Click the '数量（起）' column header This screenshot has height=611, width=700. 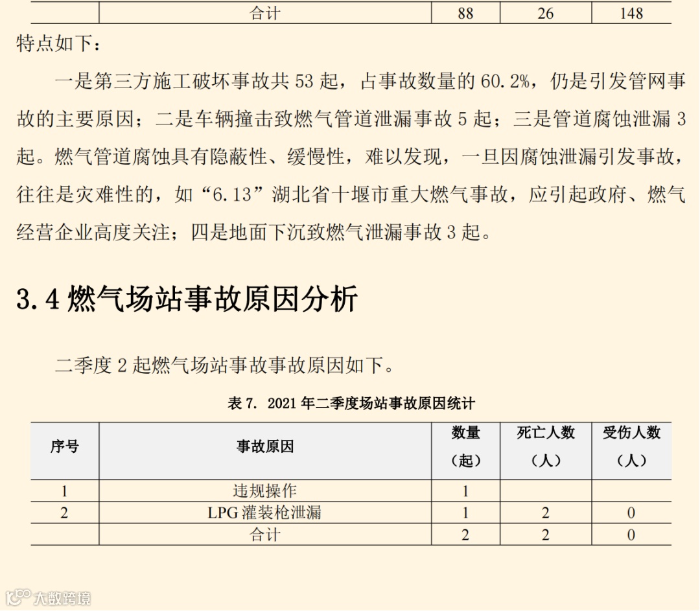(465, 446)
